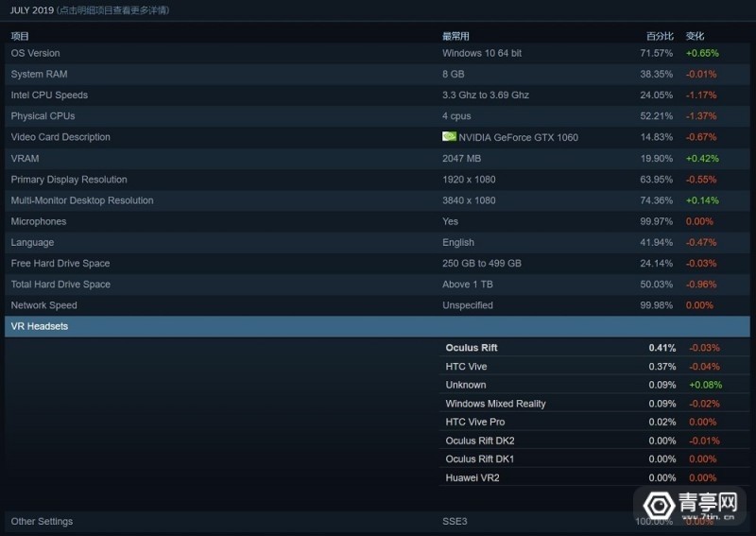Click the 'Unknown' headset row
The width and height of the screenshot is (756, 536).
click(594, 385)
